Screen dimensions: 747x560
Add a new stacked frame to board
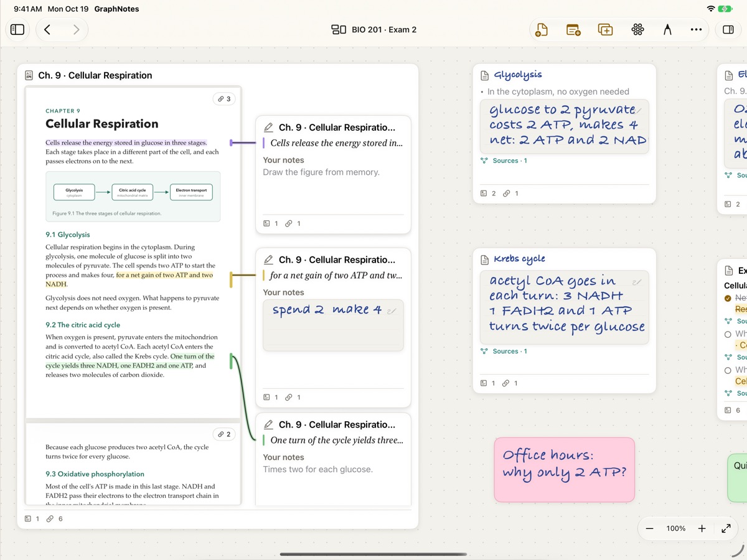tap(605, 29)
